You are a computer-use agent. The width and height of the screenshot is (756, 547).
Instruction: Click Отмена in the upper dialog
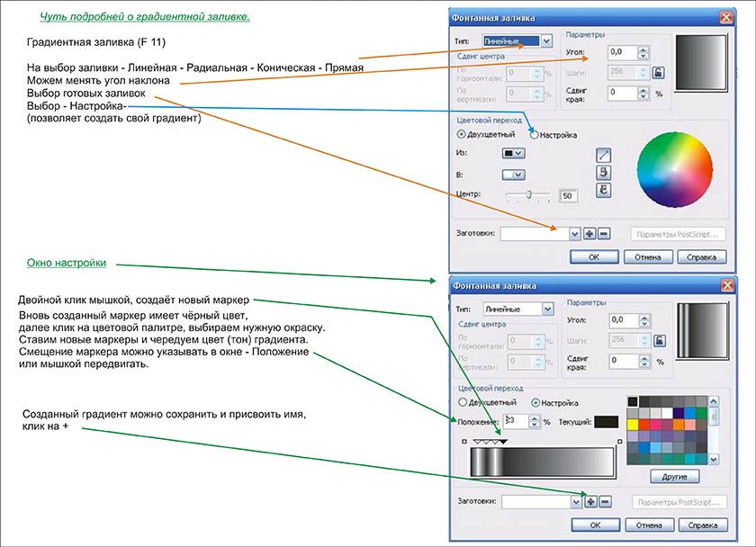coord(647,256)
